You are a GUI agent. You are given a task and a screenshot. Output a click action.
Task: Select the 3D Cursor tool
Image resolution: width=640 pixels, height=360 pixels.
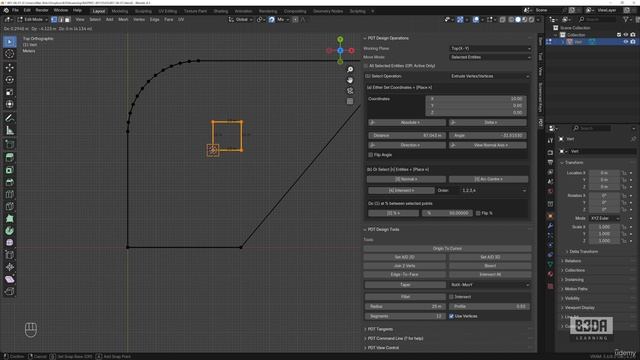point(10,54)
